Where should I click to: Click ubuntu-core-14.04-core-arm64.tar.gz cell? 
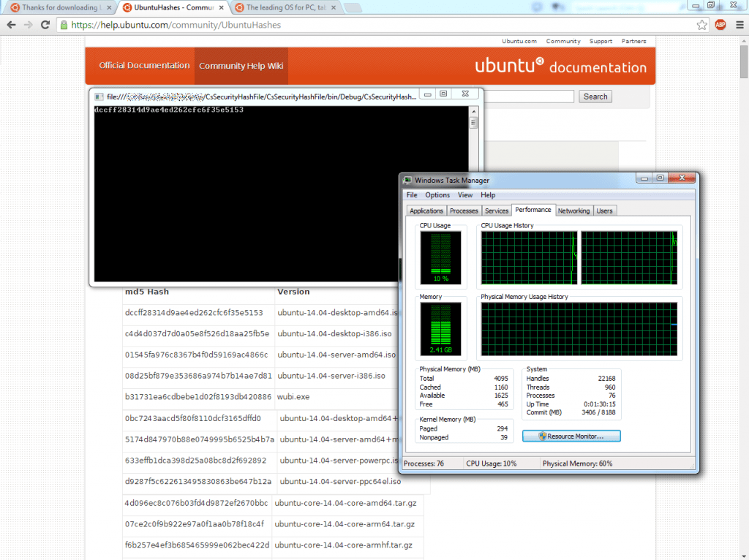point(345,524)
